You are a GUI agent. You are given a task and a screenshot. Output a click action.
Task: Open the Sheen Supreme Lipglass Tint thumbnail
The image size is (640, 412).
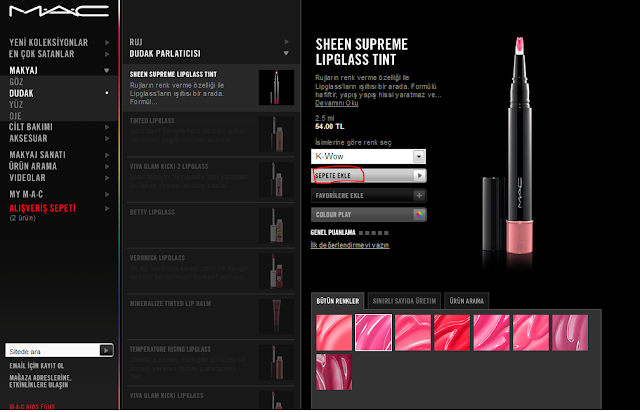pos(276,87)
